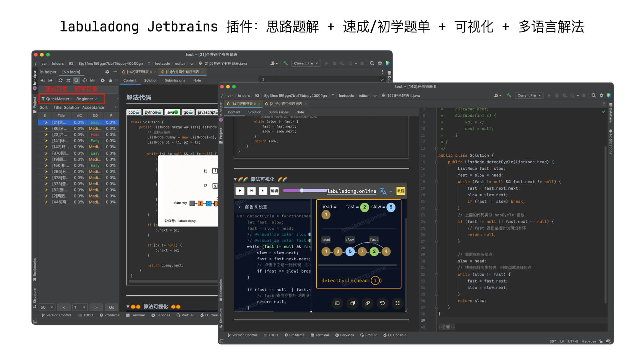
Task: Step back in the visualization
Action: (x=251, y=191)
